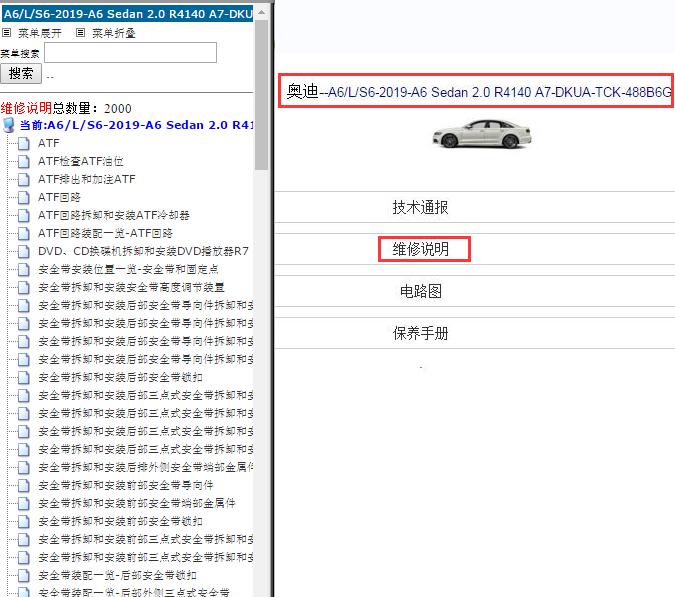
Task: Click the document icon beside the ATF entry
Action: [24, 143]
